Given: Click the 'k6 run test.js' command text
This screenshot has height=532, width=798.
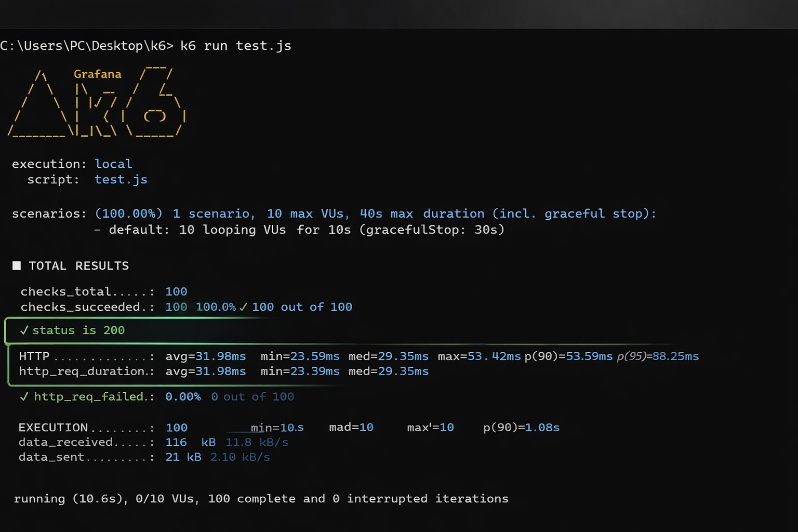Looking at the screenshot, I should pos(236,46).
